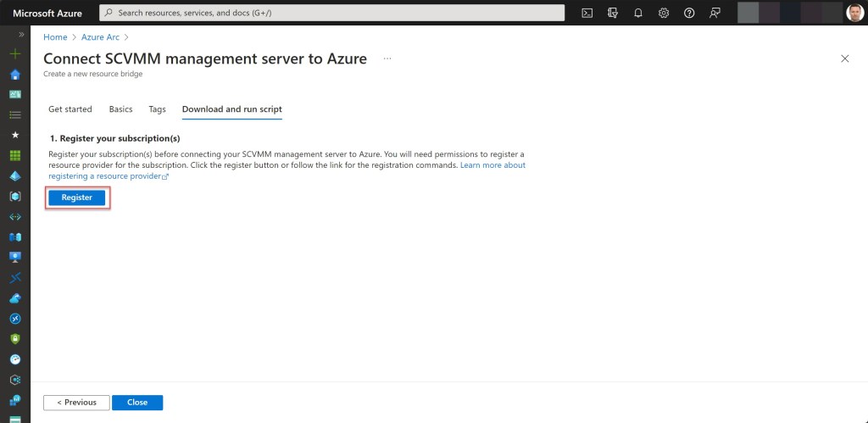Open the Feedback icon
Screen dimensions: 868x423
[x=715, y=13]
